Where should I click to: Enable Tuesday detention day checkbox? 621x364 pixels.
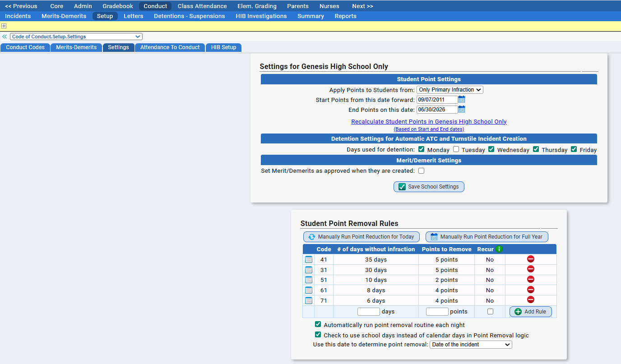[456, 149]
